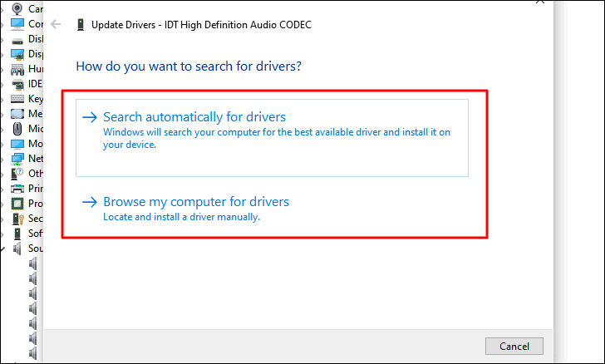Select the Processors category chip icon

[17, 204]
